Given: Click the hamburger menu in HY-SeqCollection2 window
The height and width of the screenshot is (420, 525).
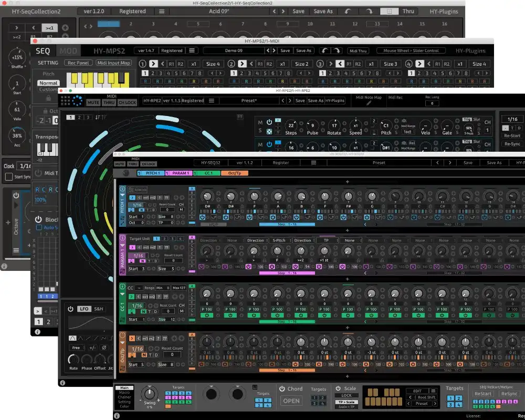Looking at the screenshot, I should click(162, 12).
